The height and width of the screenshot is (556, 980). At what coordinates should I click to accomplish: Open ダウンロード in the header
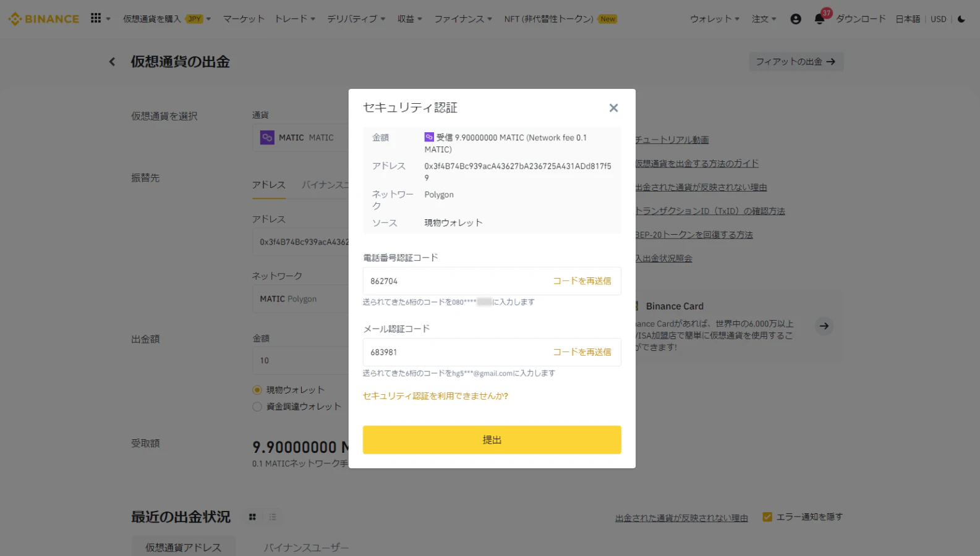pyautogui.click(x=861, y=19)
